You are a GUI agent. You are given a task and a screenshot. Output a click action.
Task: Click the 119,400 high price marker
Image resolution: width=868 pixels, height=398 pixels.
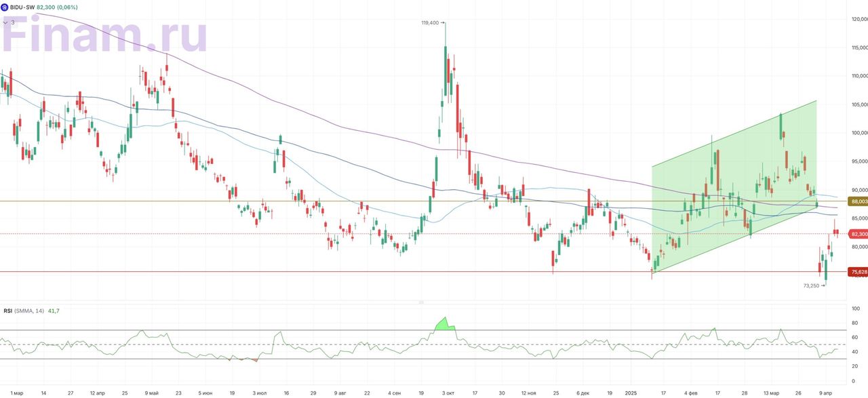pyautogui.click(x=430, y=22)
